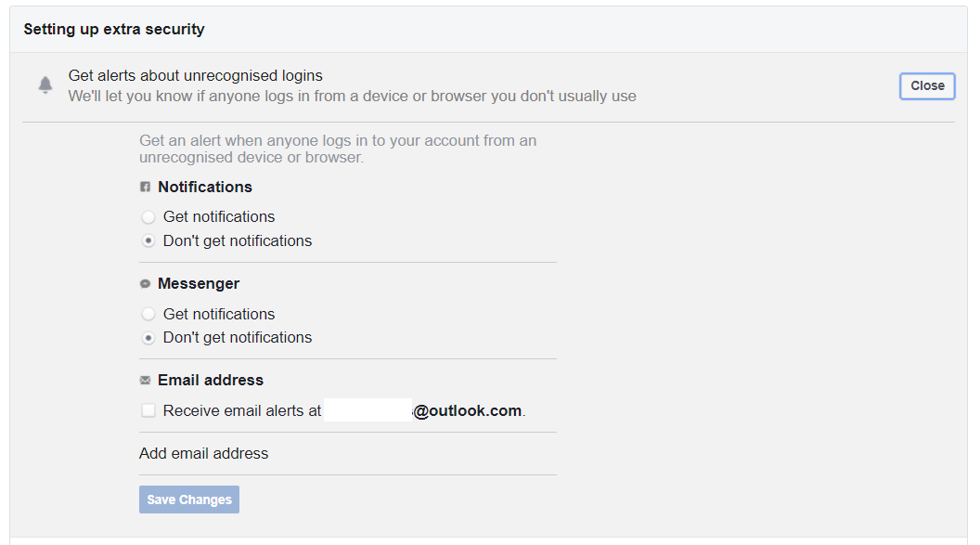Click the 'Email address' section heading

[x=211, y=380]
